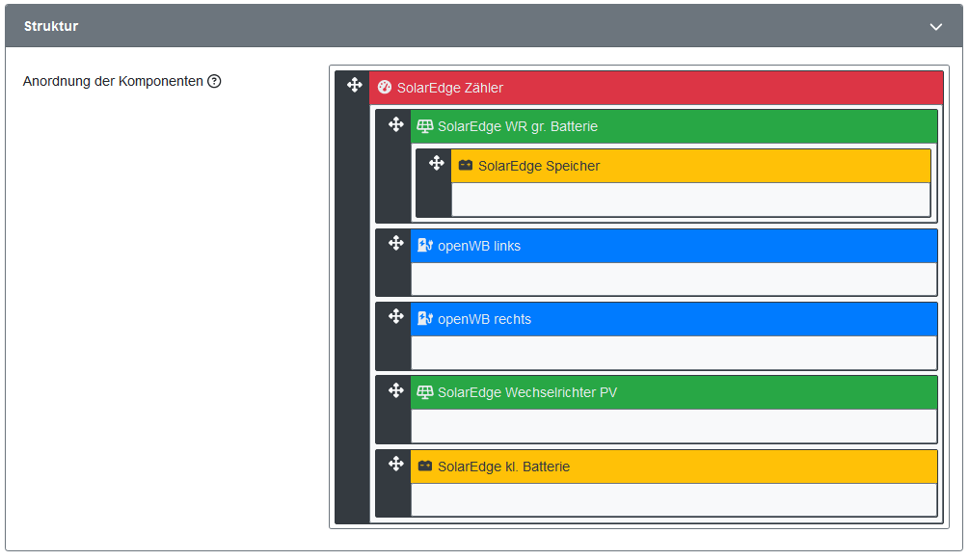Click the empty drop area under openWB links
Viewport: 969px width, 560px height.
coord(674,280)
